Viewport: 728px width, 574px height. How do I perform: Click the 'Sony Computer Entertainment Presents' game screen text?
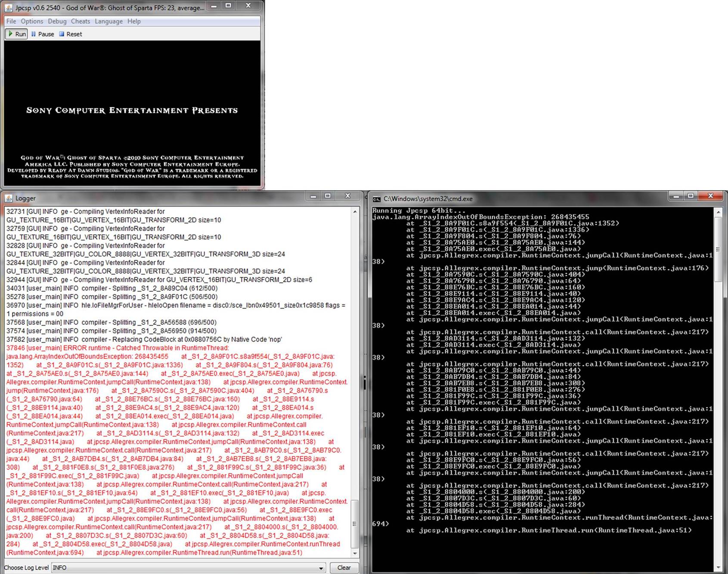point(132,111)
